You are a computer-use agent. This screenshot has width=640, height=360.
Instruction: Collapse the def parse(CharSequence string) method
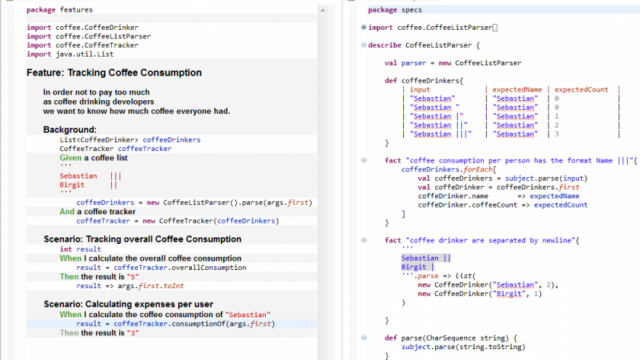[363, 338]
